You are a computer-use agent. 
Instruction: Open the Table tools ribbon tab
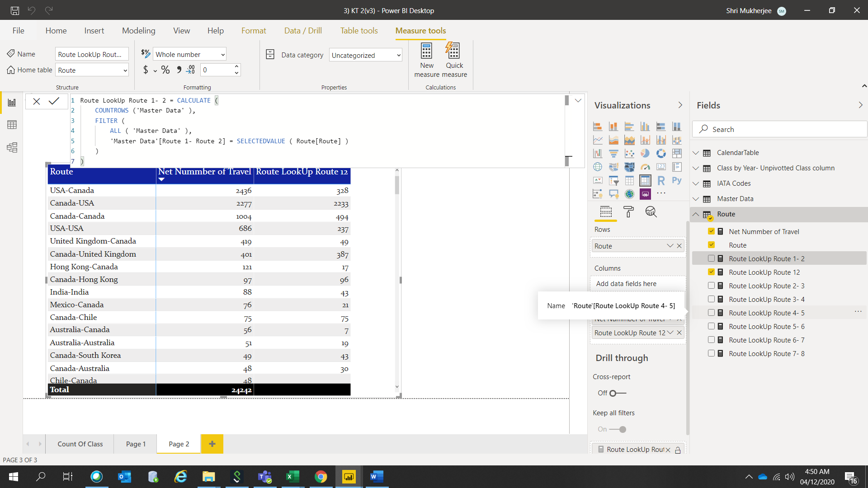point(359,31)
